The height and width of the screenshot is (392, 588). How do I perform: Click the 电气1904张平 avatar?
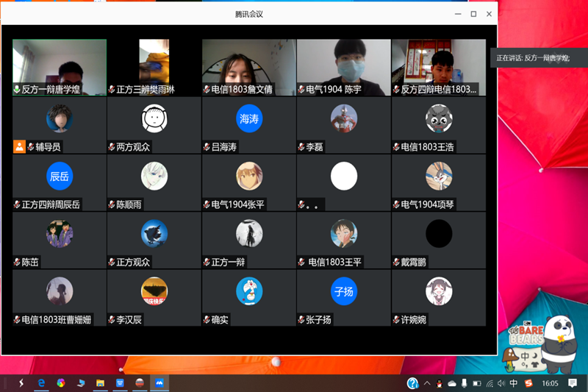point(249,176)
